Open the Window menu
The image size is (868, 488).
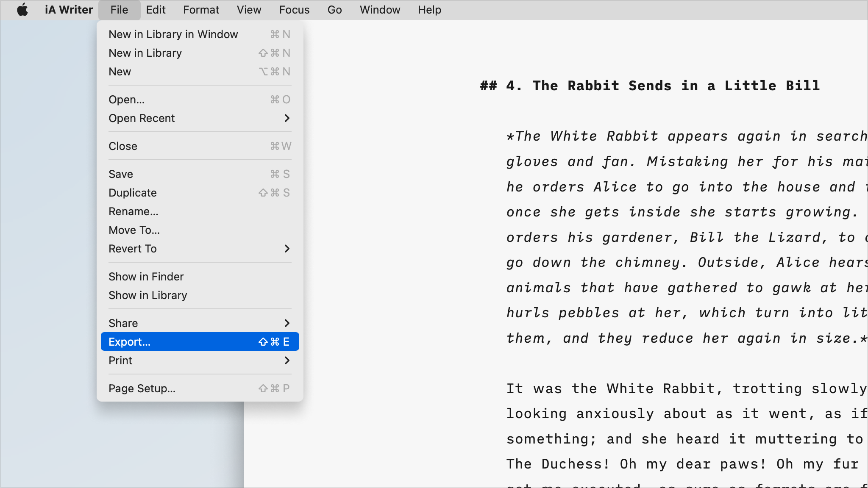click(380, 10)
